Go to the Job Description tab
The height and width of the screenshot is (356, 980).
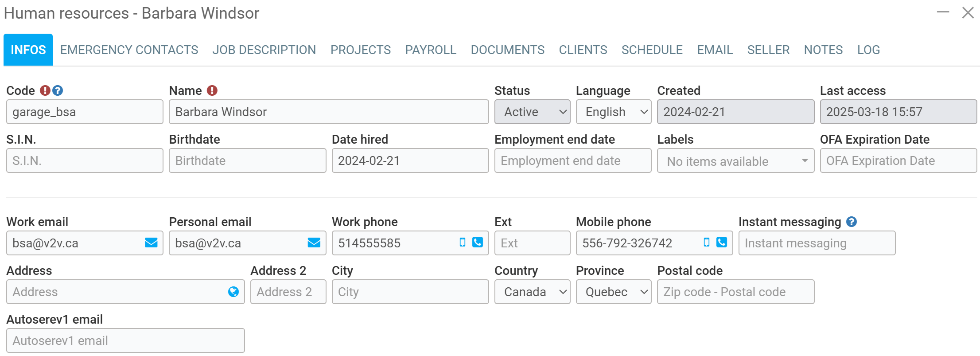[264, 50]
